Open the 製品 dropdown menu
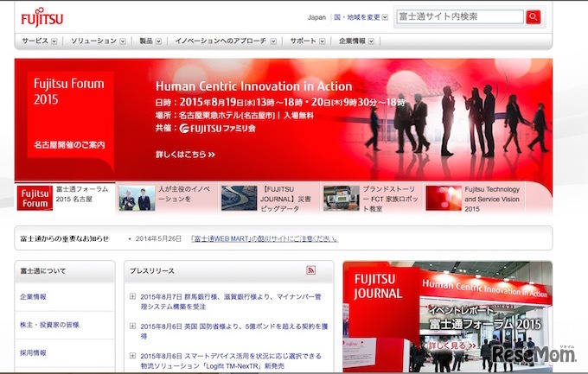The height and width of the screenshot is (374, 588). point(151,41)
